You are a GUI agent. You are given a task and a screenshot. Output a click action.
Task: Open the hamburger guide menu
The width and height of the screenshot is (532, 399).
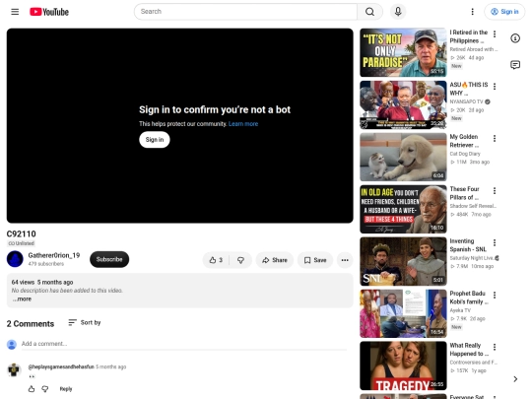(15, 12)
